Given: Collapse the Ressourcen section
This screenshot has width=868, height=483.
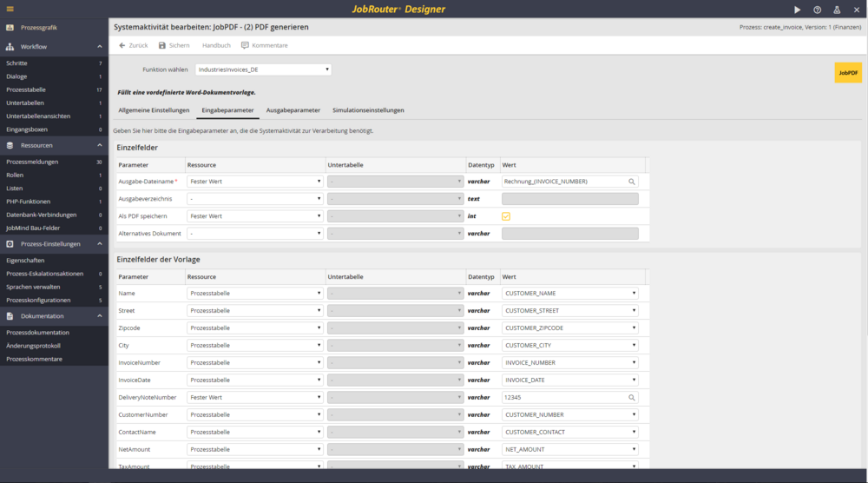Looking at the screenshot, I should coord(100,145).
